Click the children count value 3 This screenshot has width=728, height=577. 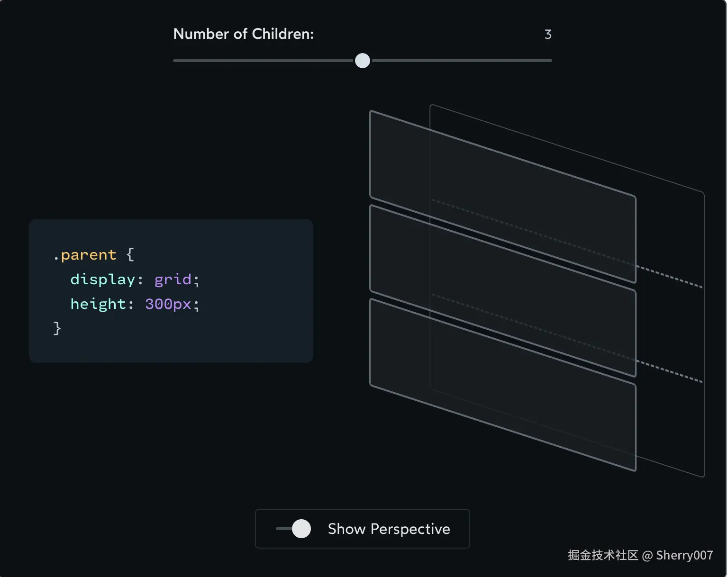point(548,35)
